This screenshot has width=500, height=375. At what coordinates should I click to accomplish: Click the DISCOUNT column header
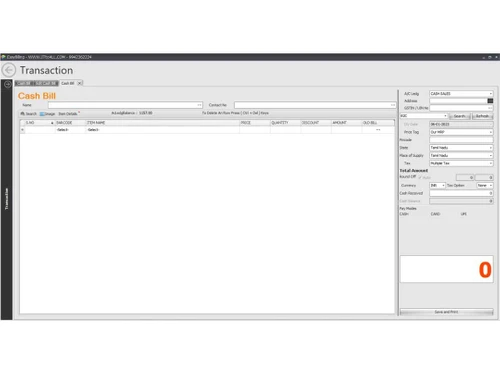pyautogui.click(x=316, y=123)
